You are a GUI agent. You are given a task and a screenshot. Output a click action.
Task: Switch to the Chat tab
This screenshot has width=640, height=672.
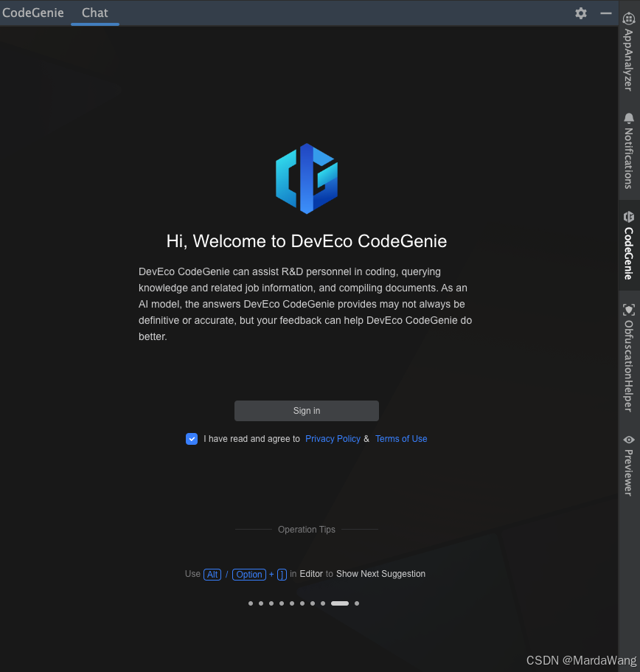point(94,13)
